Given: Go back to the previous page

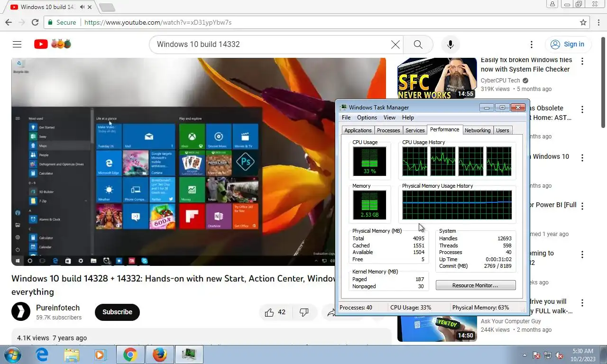Looking at the screenshot, I should click(9, 22).
